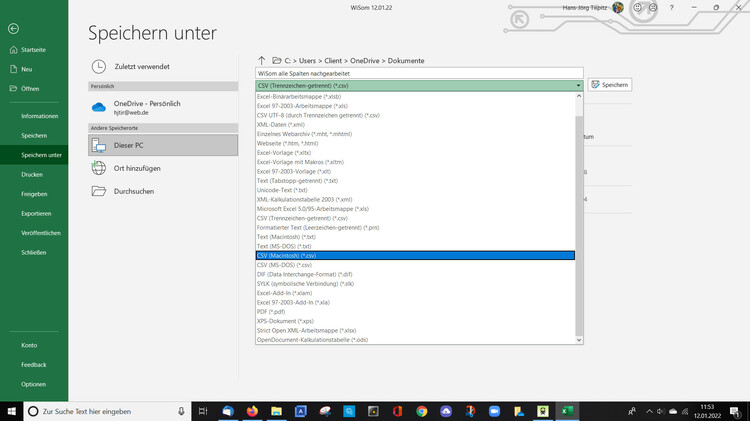Open Google Chrome from the taskbar
Image resolution: width=750 pixels, height=421 pixels.
421,411
